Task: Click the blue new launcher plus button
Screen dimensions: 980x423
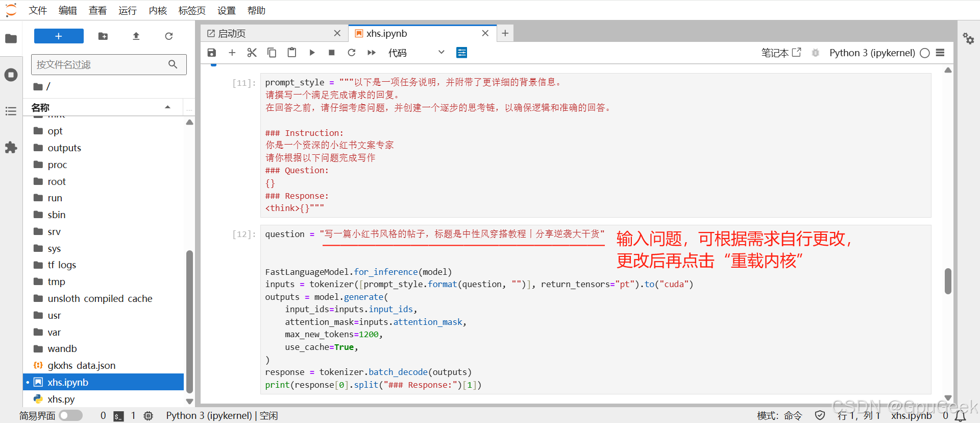Action: click(x=59, y=36)
